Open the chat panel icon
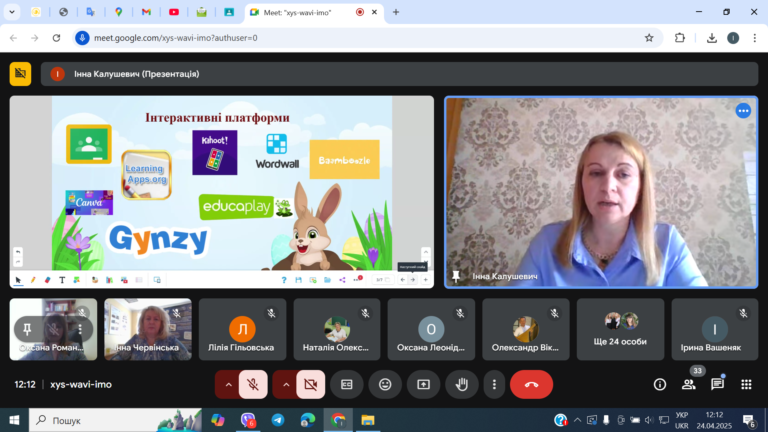 pos(717,384)
